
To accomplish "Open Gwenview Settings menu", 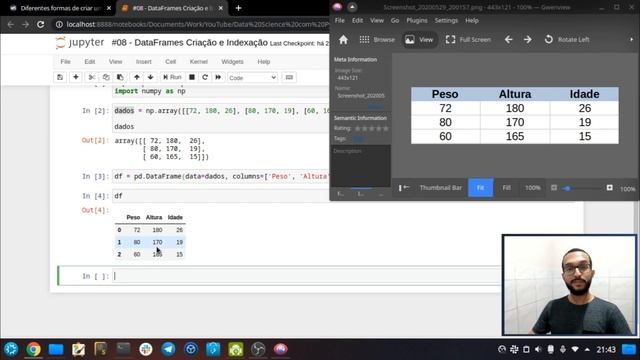I will point(446,20).
